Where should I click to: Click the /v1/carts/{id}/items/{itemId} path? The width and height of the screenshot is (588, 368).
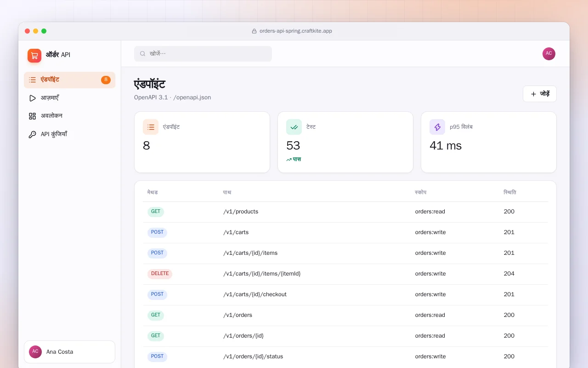[262, 274]
